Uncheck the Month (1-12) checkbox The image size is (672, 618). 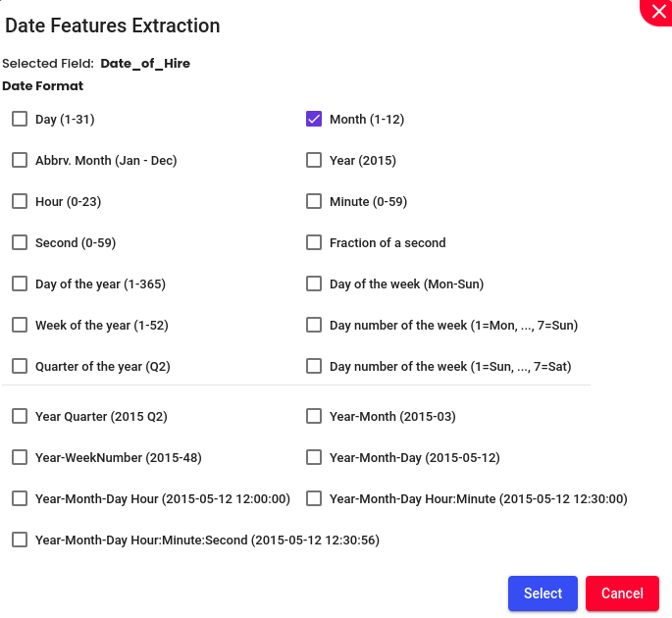(x=314, y=119)
